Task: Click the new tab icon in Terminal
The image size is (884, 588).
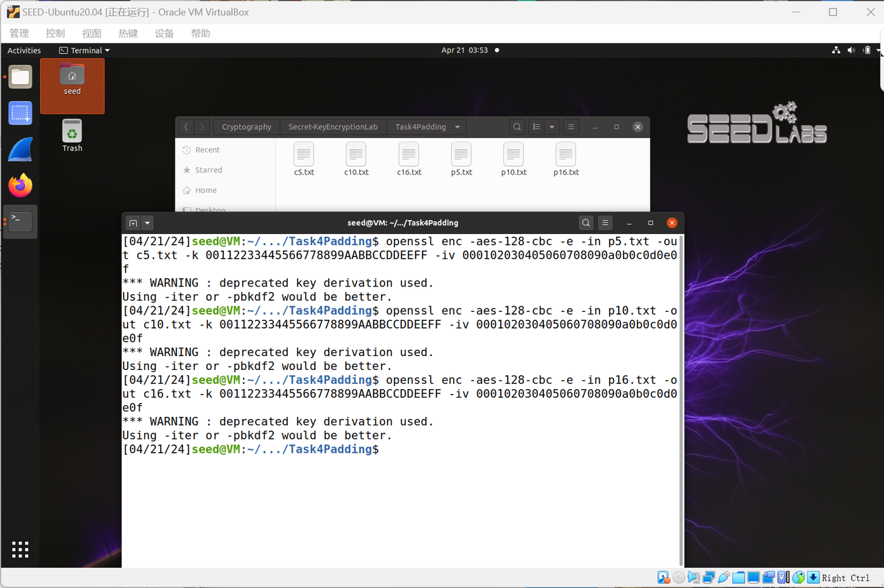Action: click(133, 223)
